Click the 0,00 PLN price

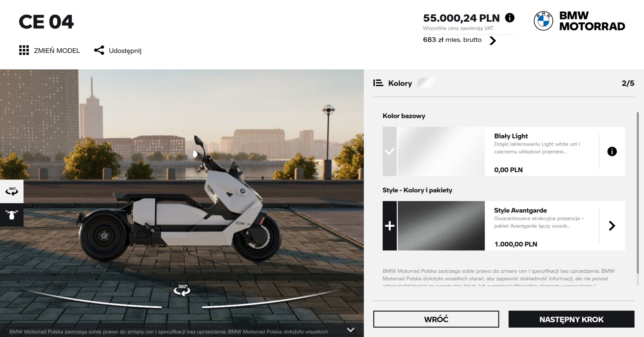508,170
